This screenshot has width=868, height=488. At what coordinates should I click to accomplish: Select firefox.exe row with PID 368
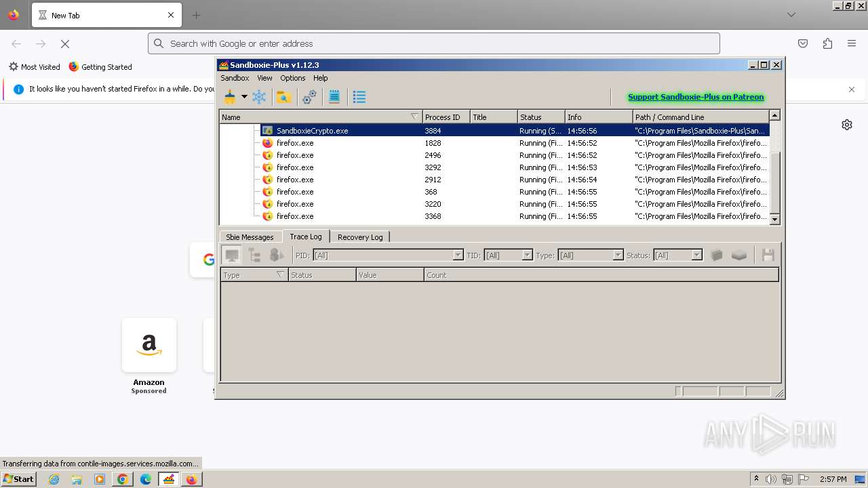pos(494,192)
